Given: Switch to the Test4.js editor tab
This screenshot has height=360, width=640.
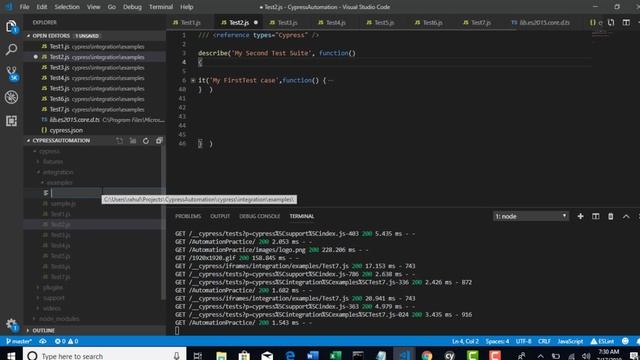Looking at the screenshot, I should point(336,22).
